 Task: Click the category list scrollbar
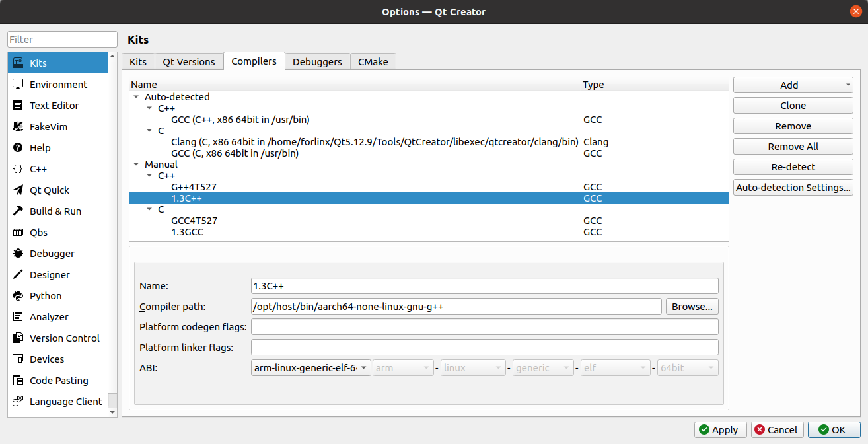tap(112, 235)
